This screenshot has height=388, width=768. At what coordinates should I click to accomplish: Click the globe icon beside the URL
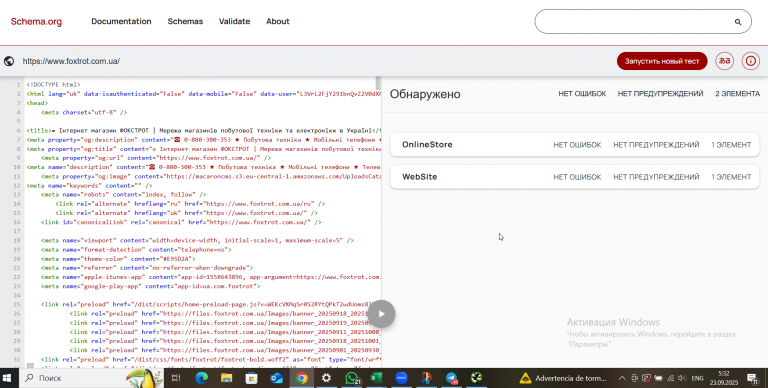(9, 61)
